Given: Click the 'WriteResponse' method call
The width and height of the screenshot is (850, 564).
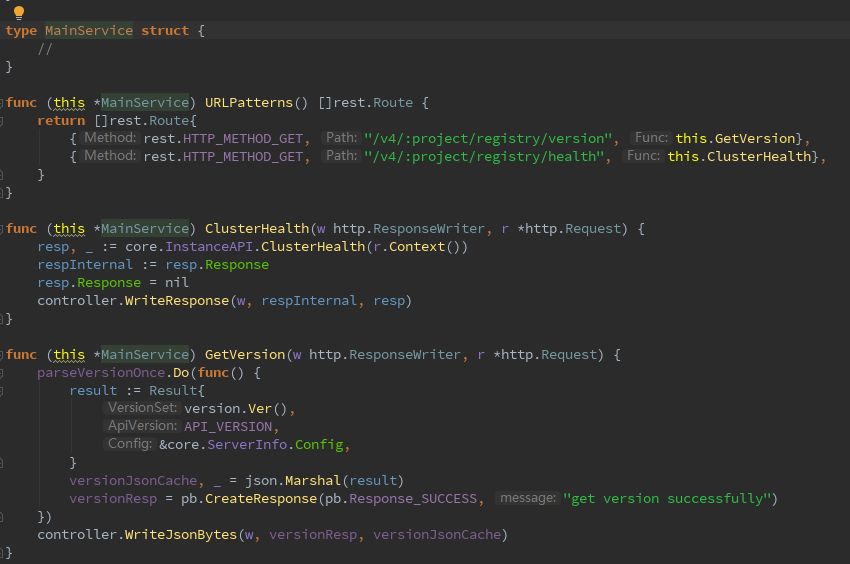Looking at the screenshot, I should click(177, 300).
